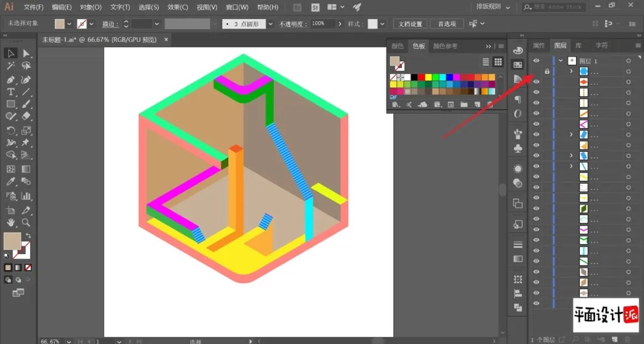Open the Swatch Libraries menu icon
The image size is (644, 344).
coord(395,105)
